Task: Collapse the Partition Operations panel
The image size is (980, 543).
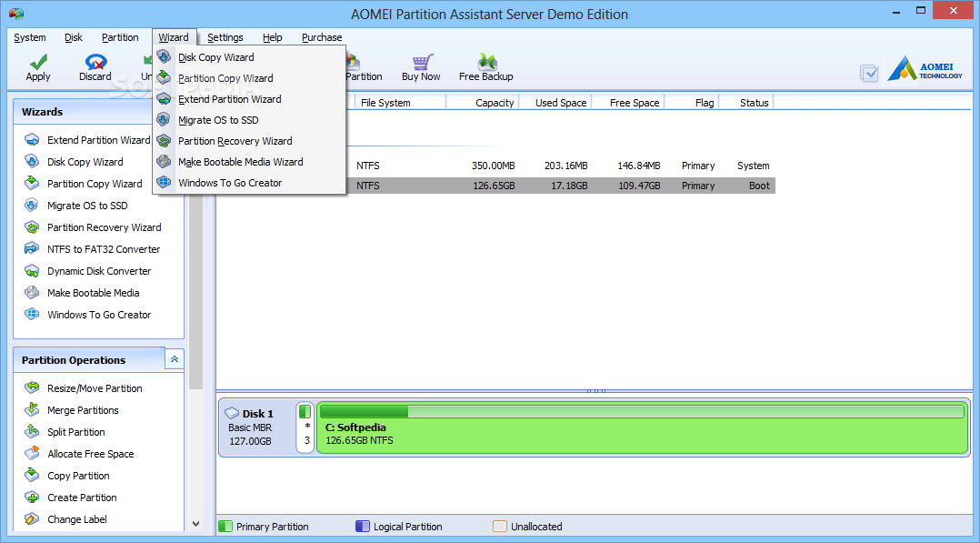Action: pos(175,359)
